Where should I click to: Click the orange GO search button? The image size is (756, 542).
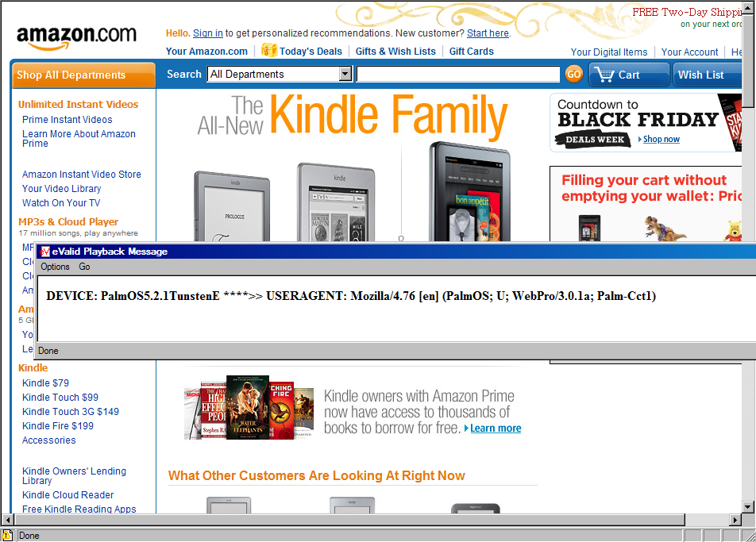click(573, 74)
